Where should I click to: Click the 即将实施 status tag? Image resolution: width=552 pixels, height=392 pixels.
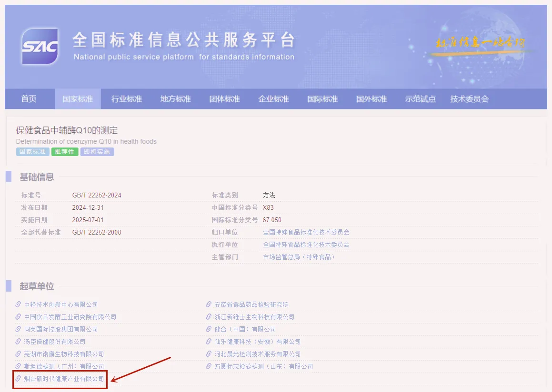[x=97, y=152]
